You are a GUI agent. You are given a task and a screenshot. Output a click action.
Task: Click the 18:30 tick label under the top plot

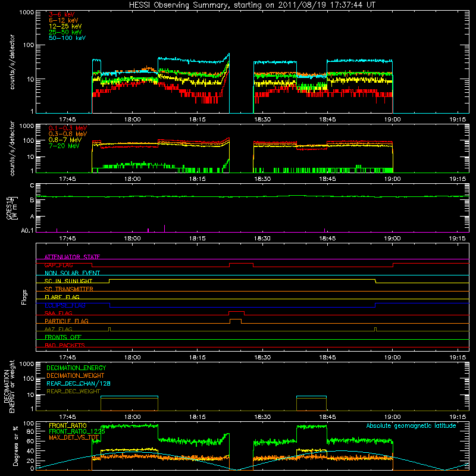[262, 120]
